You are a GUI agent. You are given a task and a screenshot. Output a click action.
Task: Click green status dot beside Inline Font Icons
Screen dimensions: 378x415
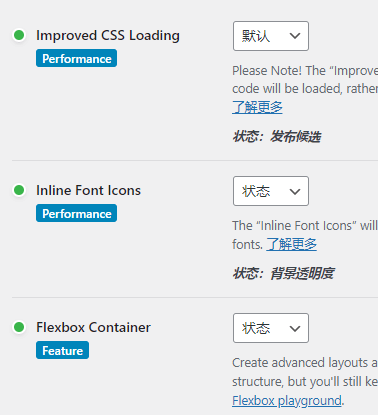point(19,190)
